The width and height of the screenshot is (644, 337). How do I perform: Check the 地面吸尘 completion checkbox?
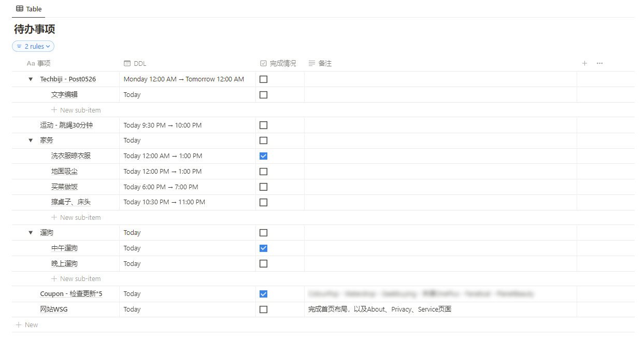point(263,171)
